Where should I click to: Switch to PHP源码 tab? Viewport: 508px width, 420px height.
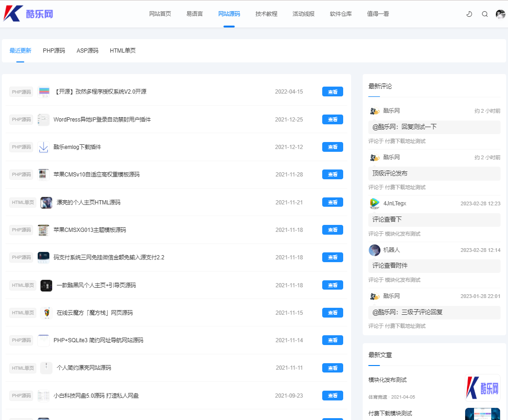tap(54, 51)
